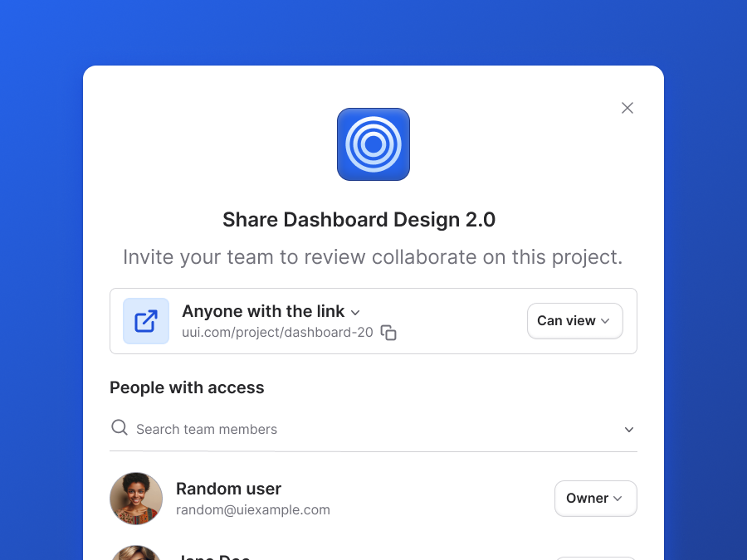The height and width of the screenshot is (560, 747).
Task: Click Random user's profile avatar
Action: pos(136,499)
